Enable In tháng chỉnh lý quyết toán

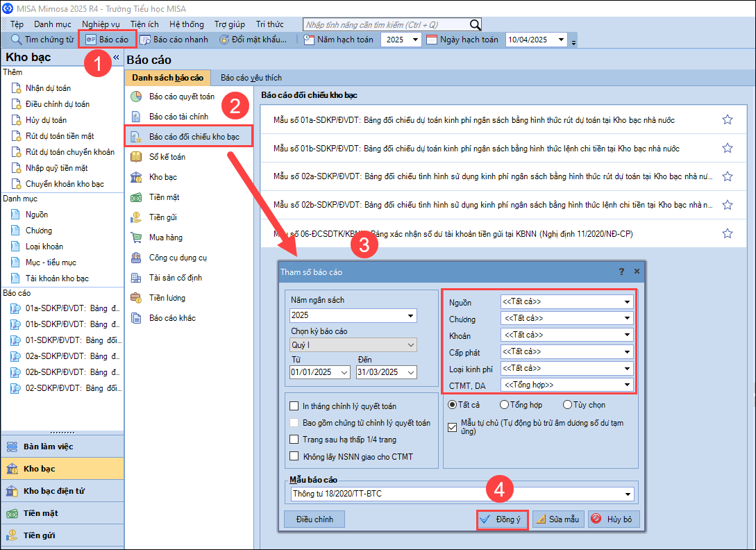[294, 406]
